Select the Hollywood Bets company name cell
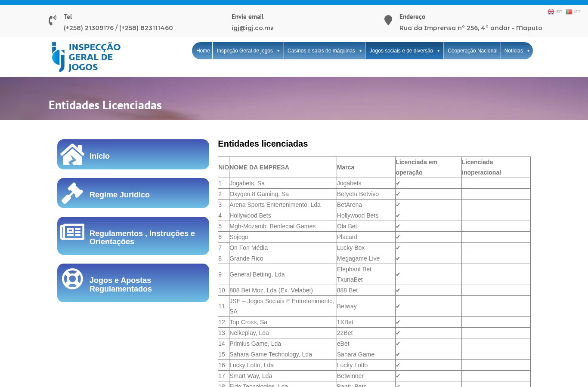The image size is (588, 387). click(283, 215)
